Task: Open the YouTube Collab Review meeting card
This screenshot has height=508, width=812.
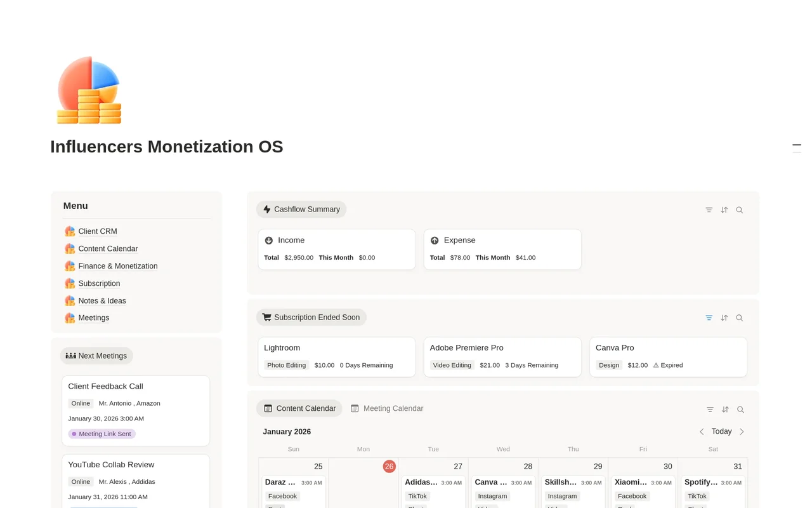Action: (x=136, y=481)
